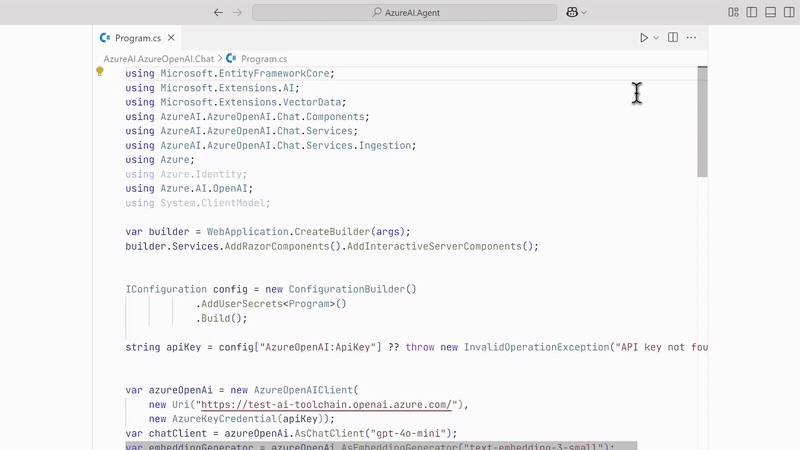Click the "gpt-4o-mini" string
Screen dimensions: 800x450
pyautogui.click(x=408, y=434)
